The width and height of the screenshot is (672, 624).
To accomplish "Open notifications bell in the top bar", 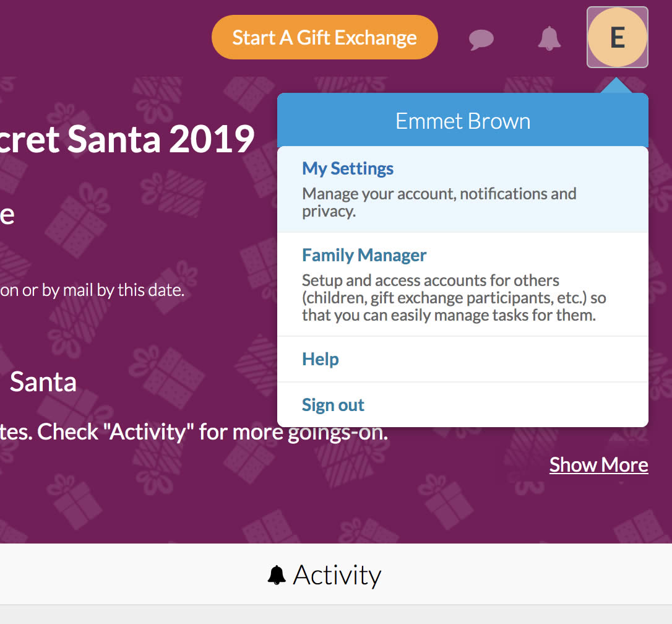I will point(549,38).
